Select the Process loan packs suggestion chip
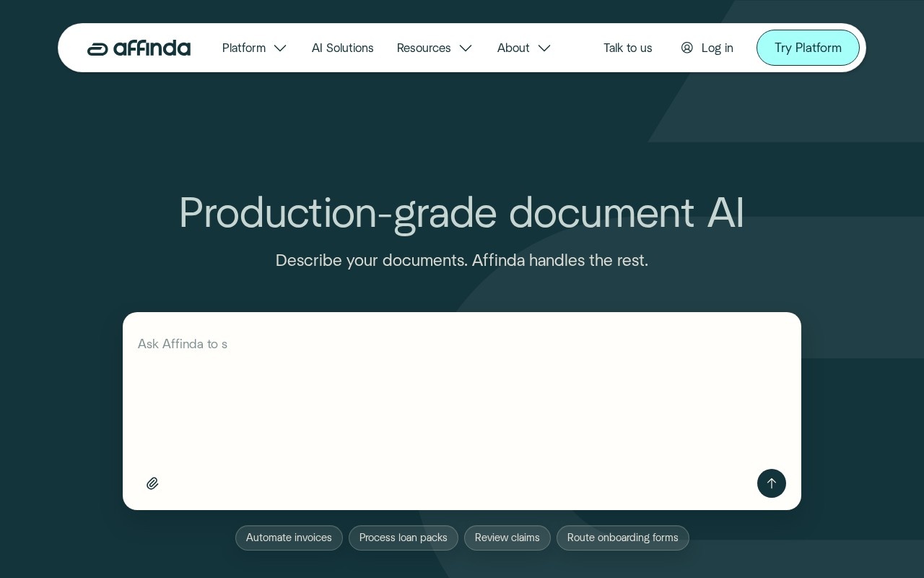Screen dimensions: 924x578 pos(404,538)
